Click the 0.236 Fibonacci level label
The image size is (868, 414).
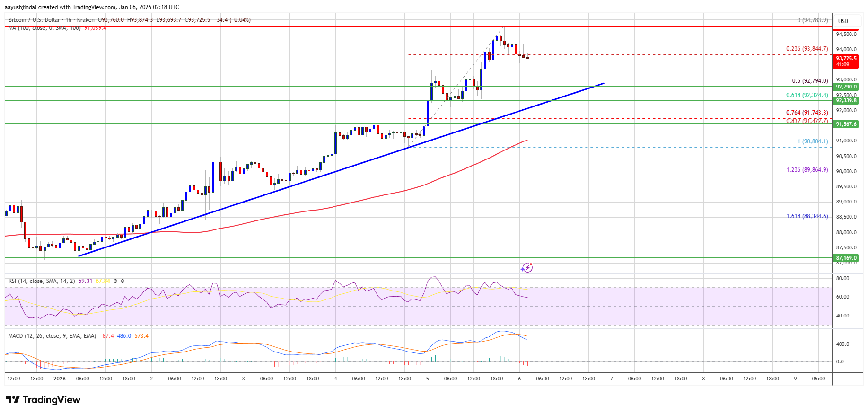click(x=807, y=49)
